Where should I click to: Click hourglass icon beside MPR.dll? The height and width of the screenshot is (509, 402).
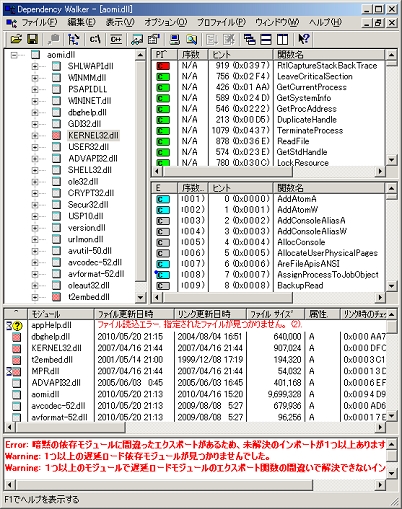tap(9, 371)
